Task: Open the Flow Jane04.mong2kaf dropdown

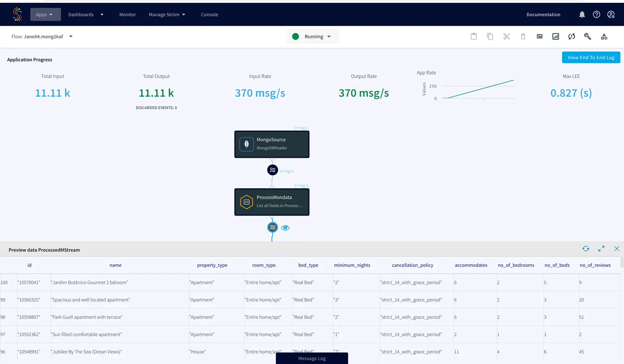Action: point(71,37)
